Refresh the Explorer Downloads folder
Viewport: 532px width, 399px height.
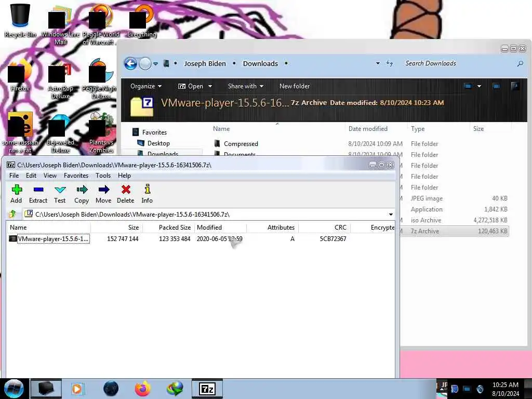tap(390, 63)
